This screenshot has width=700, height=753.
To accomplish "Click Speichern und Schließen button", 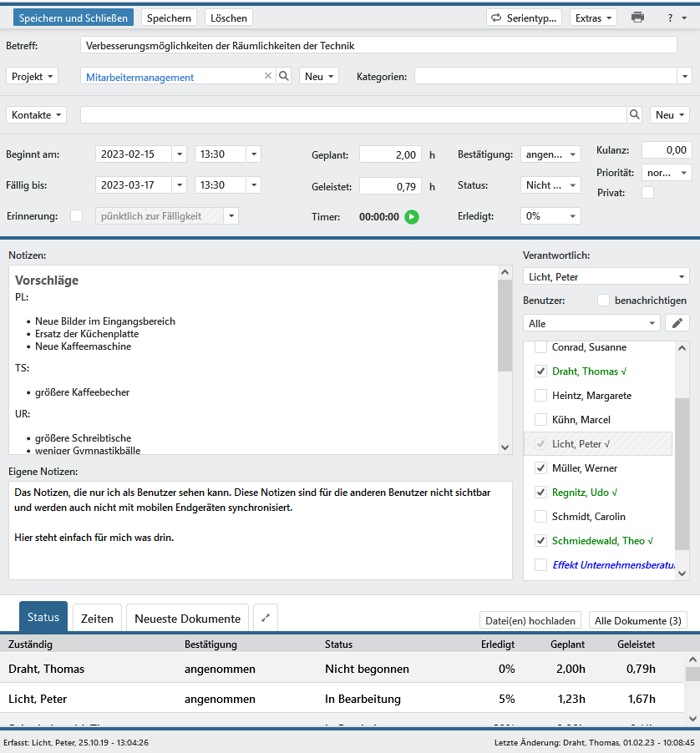I will pos(74,18).
